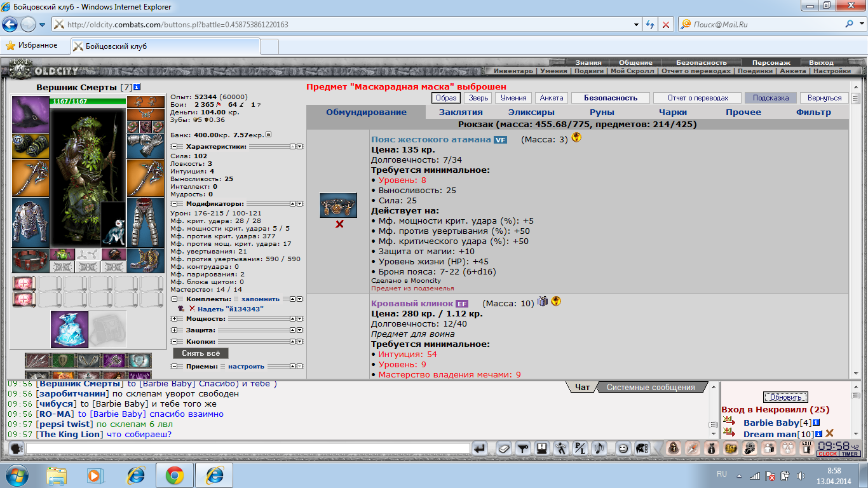Image resolution: width=868 pixels, height=488 pixels.
Task: Click the helmet list icon in chat bar
Action: 642,449
